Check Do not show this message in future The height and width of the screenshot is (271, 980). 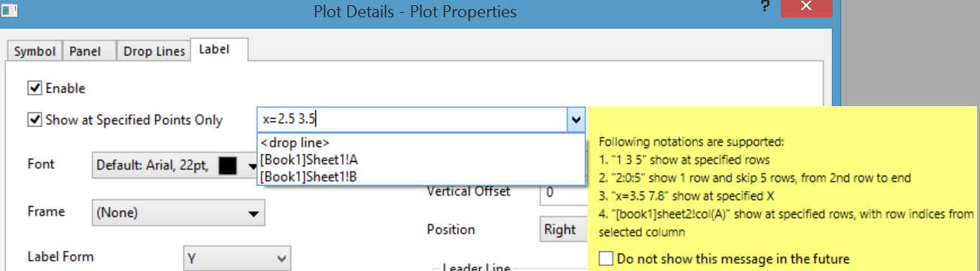click(x=606, y=259)
